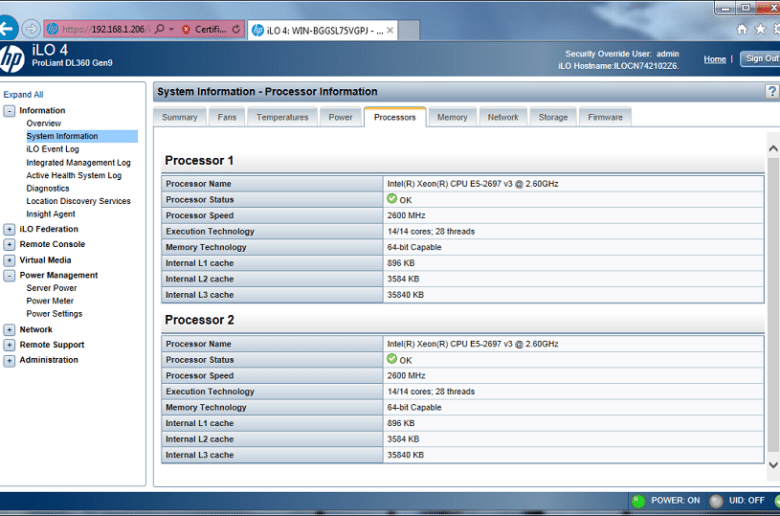The height and width of the screenshot is (516, 780).
Task: Open the Favorites star icon
Action: click(760, 29)
